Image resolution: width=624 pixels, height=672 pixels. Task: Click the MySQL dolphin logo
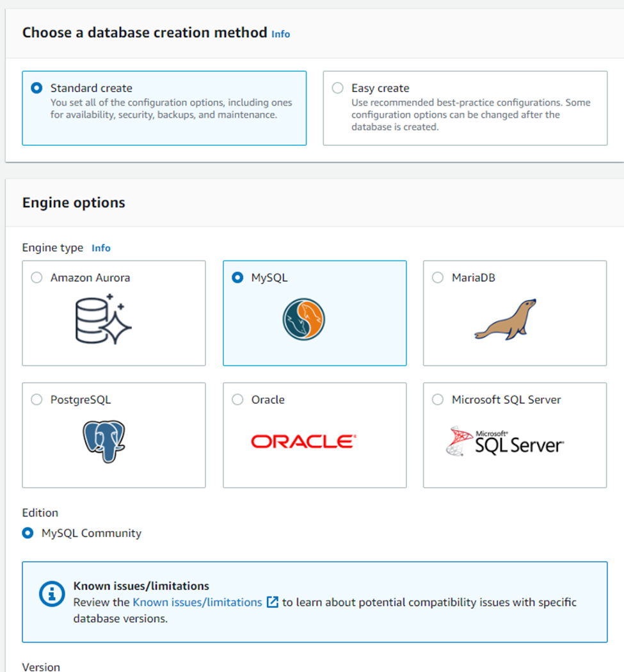(303, 318)
